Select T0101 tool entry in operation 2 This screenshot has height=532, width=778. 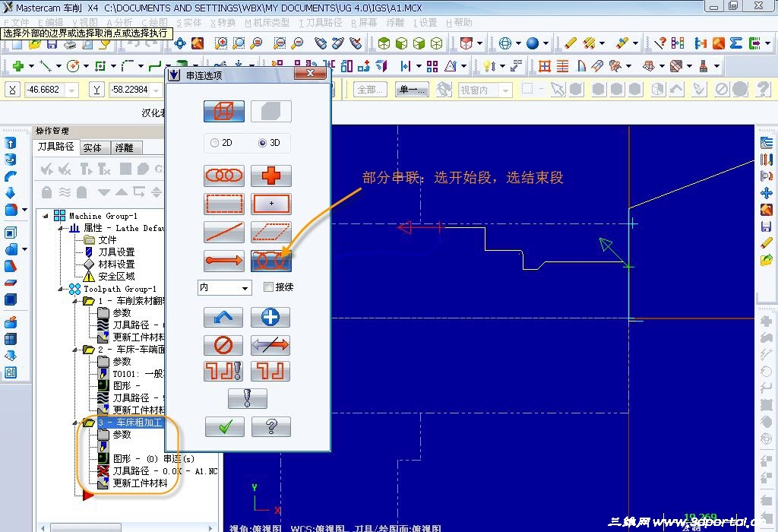[138, 374]
